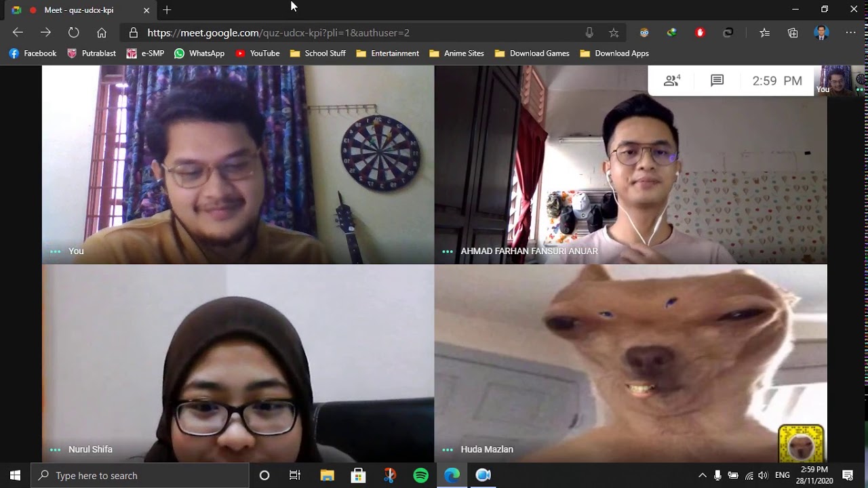Open the screen recorder app on taskbar

point(483,475)
